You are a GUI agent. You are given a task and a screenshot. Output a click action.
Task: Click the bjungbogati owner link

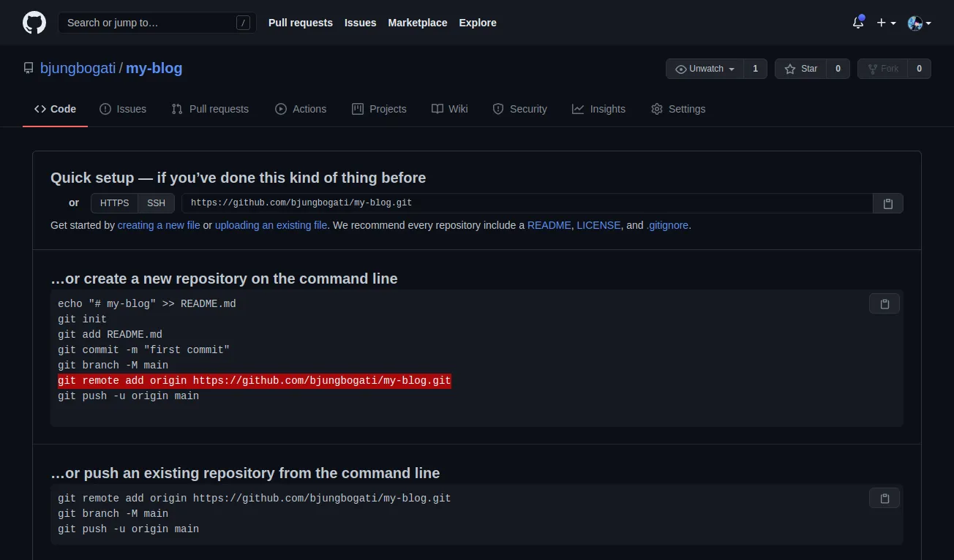coord(78,68)
